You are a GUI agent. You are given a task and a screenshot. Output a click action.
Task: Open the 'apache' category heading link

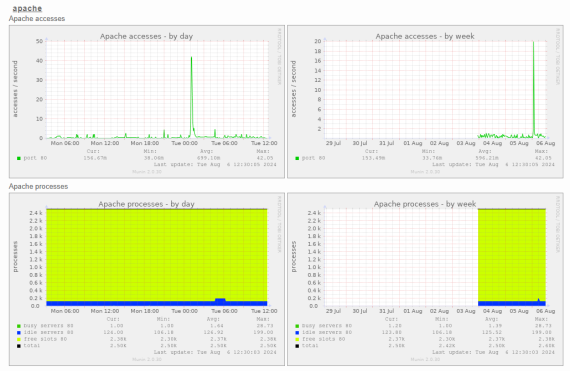27,8
